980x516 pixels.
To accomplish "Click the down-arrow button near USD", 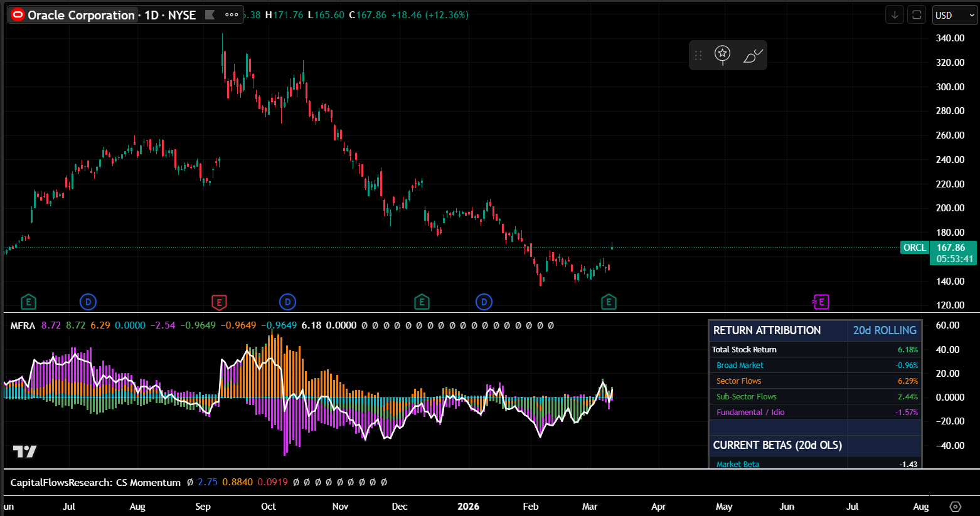I will (895, 15).
